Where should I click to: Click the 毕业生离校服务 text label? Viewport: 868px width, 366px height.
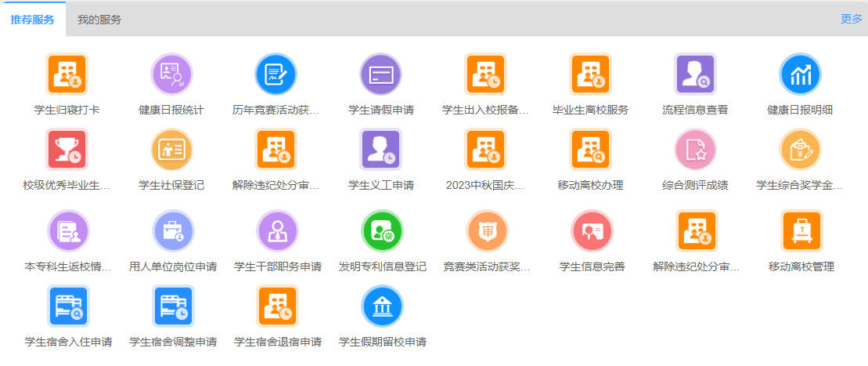tap(590, 110)
